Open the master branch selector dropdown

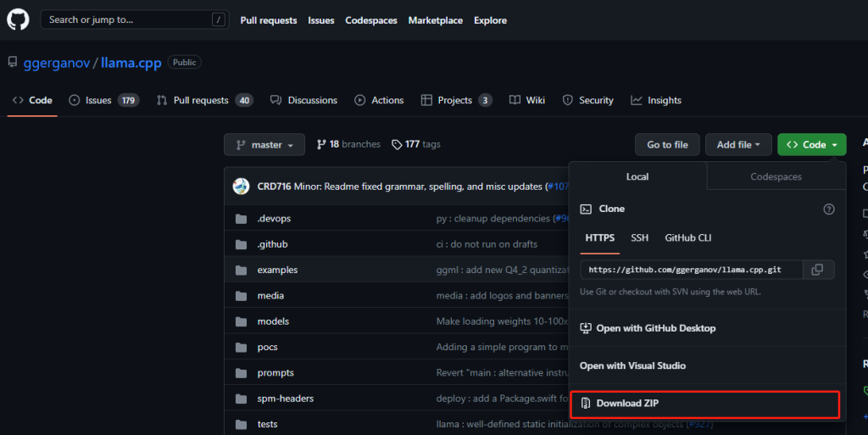(x=264, y=144)
